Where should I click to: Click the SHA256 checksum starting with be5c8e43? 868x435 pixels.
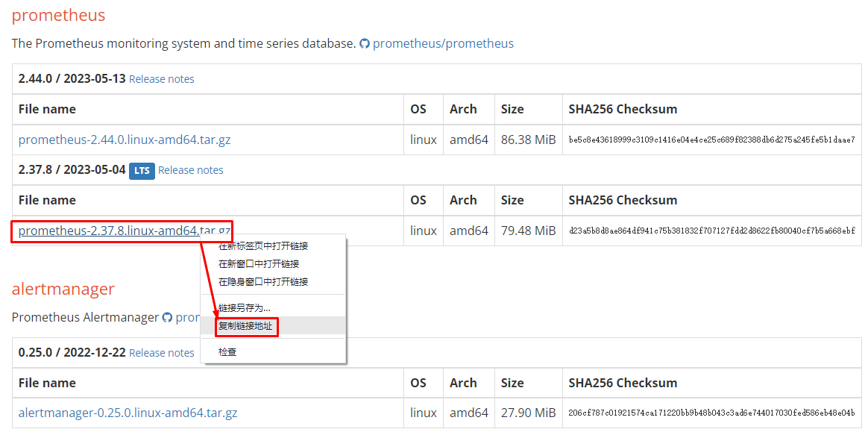point(712,140)
